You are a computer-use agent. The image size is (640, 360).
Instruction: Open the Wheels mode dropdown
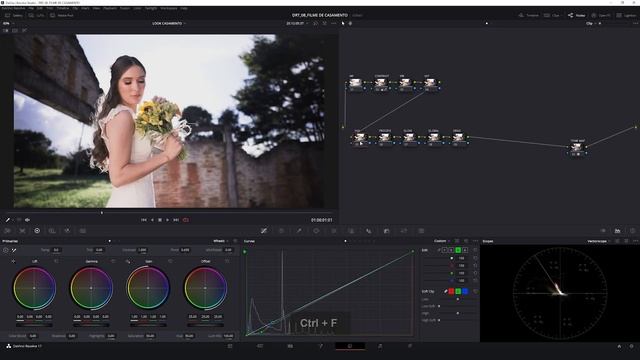(220, 241)
